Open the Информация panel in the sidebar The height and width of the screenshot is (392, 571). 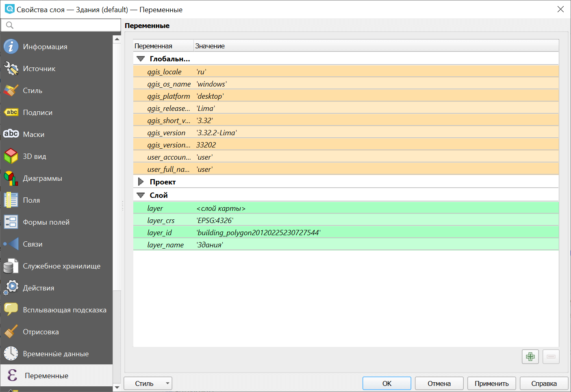[x=11, y=46]
